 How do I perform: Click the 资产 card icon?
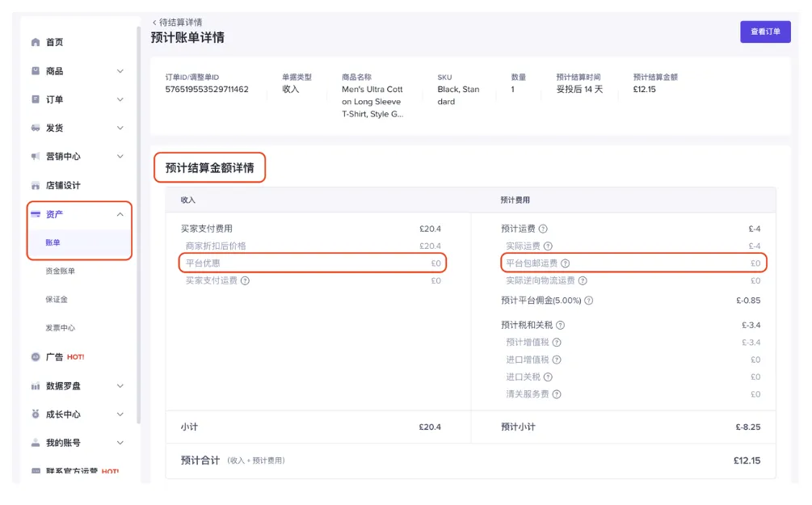[36, 214]
